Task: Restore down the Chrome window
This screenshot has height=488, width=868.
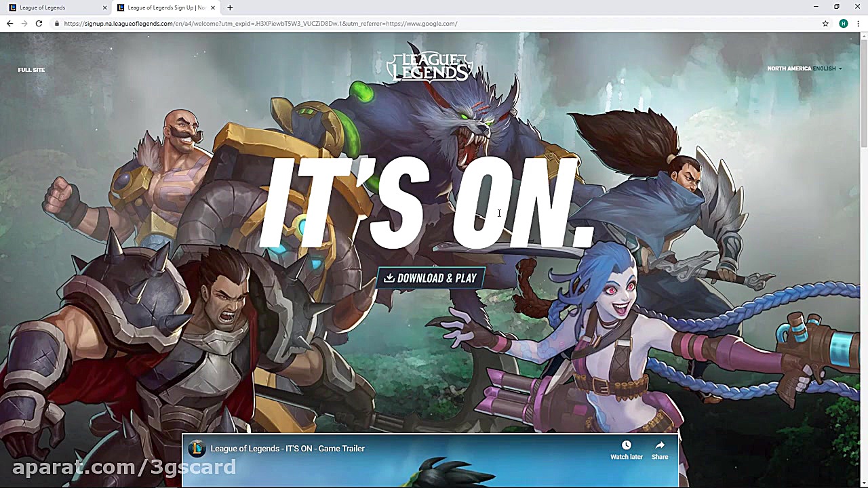Action: coord(837,7)
